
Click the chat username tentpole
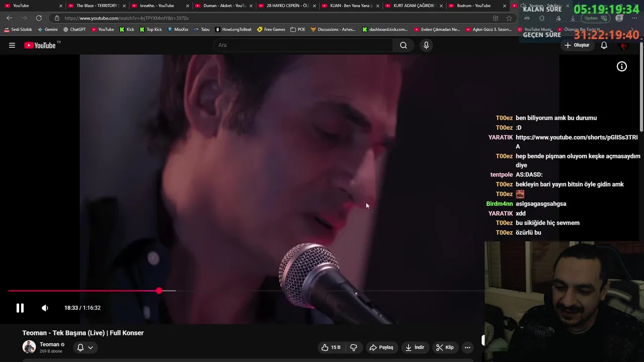[502, 175]
